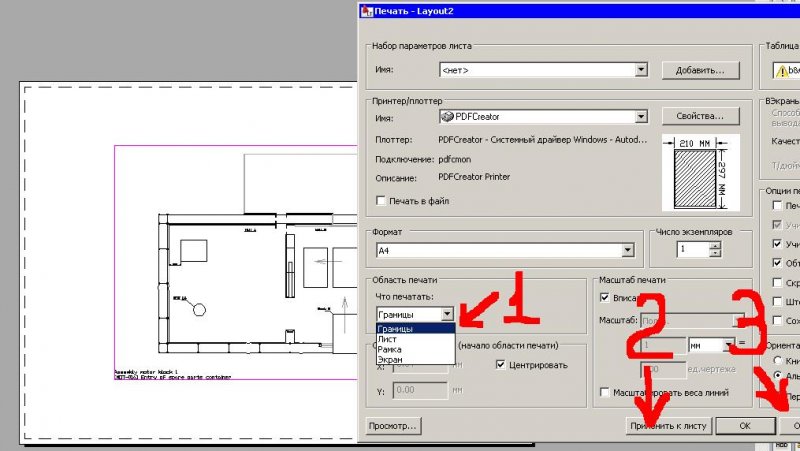Open the Формат paper size dropdown A4
The image size is (800, 451).
(x=505, y=250)
